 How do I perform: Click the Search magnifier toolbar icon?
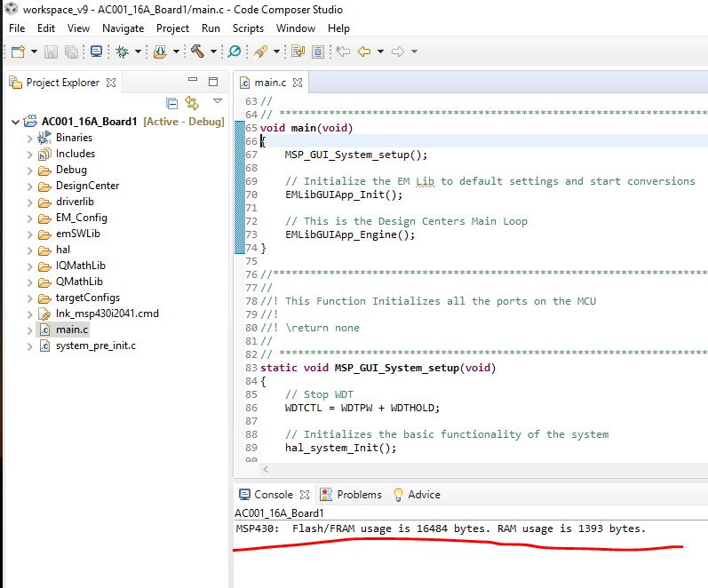tap(235, 52)
